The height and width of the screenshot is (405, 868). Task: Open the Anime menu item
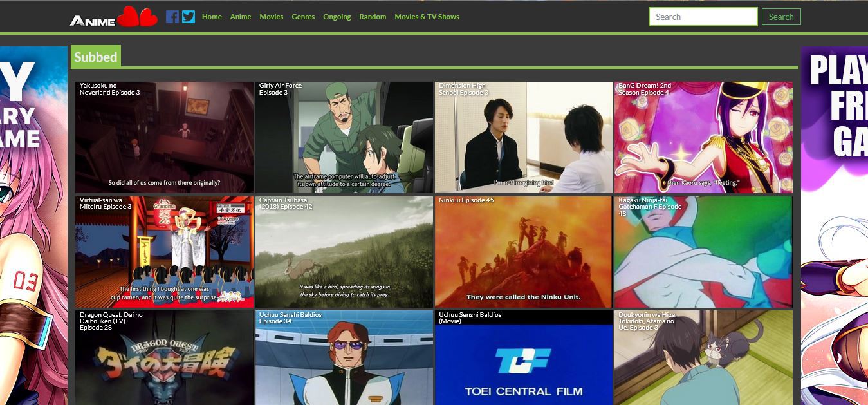point(241,17)
